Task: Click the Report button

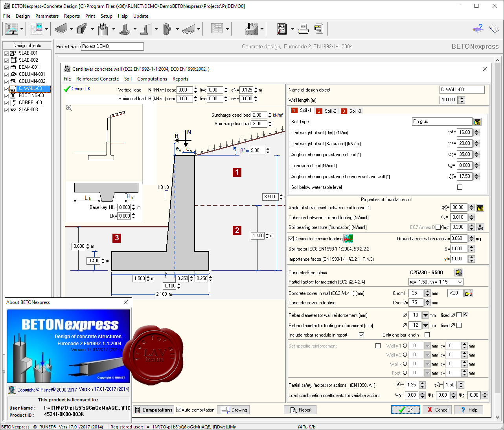Action: 301,410
